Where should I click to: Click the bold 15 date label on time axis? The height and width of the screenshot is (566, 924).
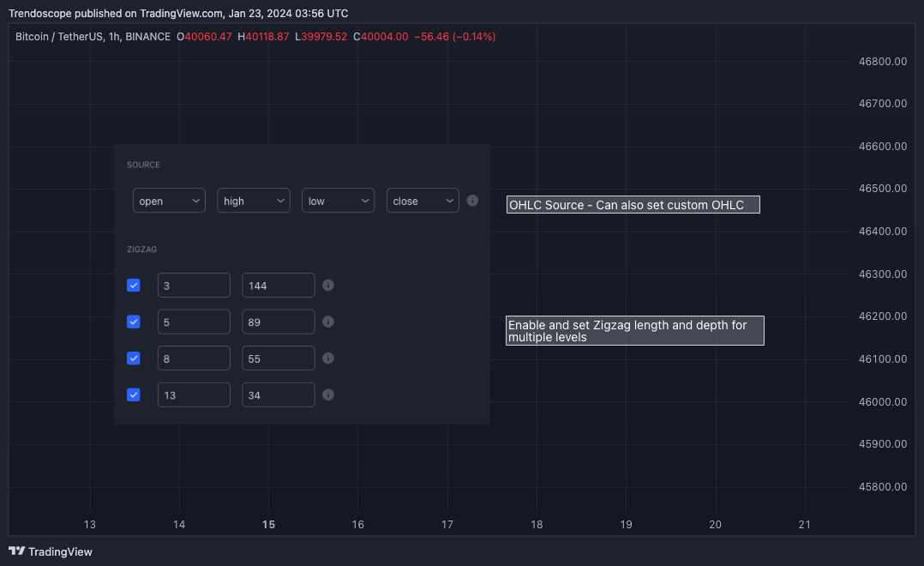[x=269, y=524]
